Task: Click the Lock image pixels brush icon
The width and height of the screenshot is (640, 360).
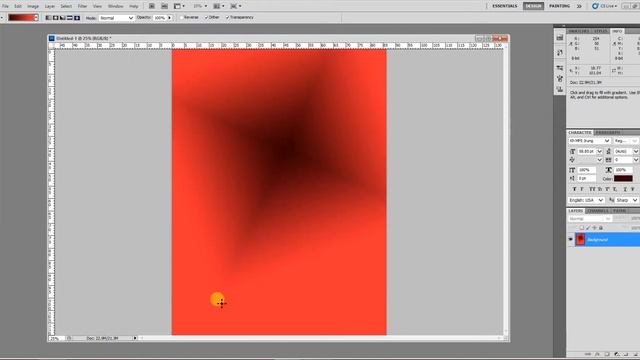Action: [x=588, y=228]
